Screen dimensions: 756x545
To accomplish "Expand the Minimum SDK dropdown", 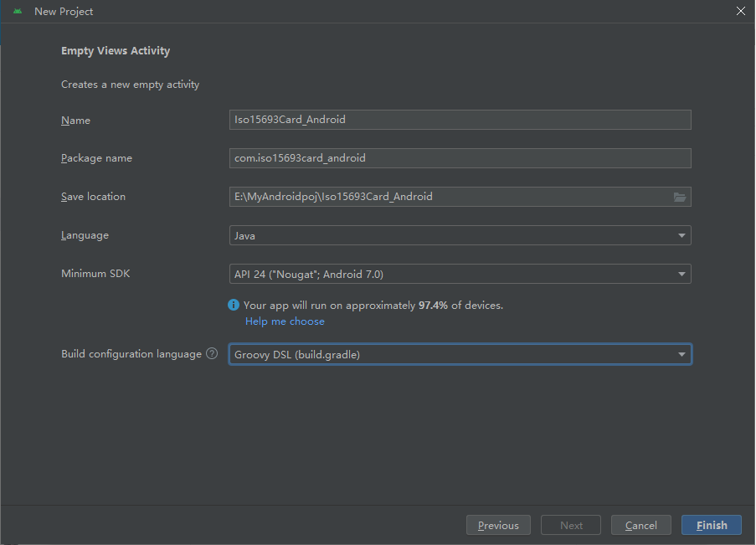I will pos(460,274).
